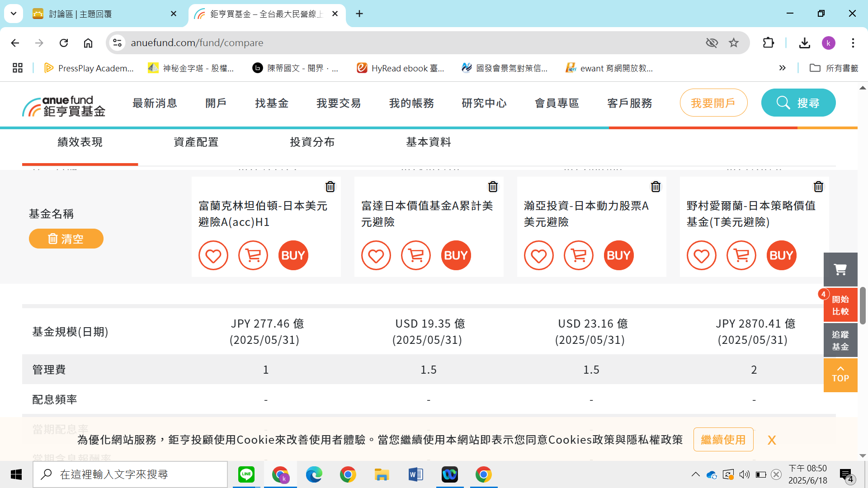
Task: Remove 富達日本價值基金 via trash icon
Action: tap(493, 187)
